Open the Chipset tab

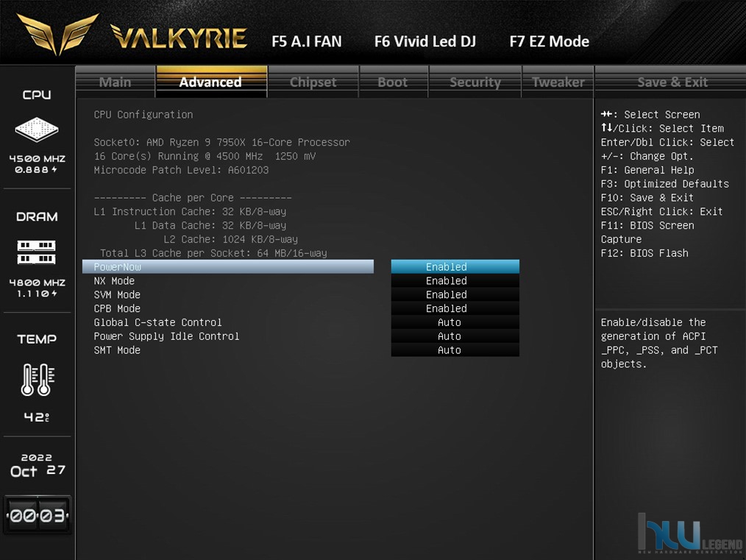point(313,82)
